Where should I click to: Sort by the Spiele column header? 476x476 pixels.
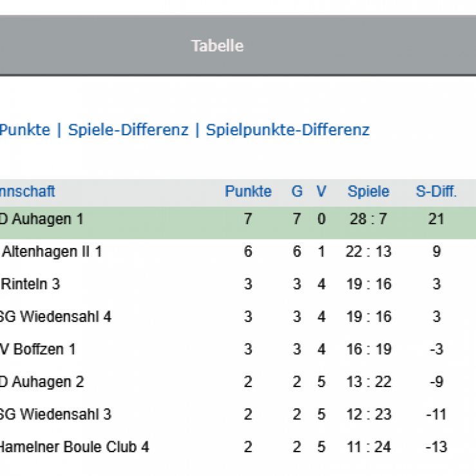click(368, 191)
